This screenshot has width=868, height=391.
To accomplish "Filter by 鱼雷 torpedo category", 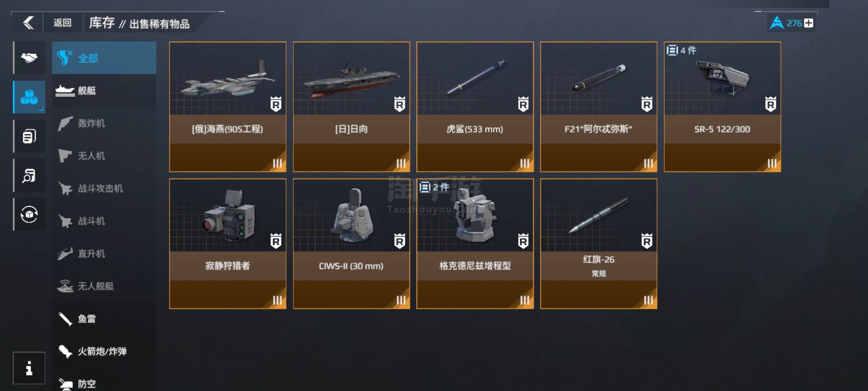I will pos(104,319).
